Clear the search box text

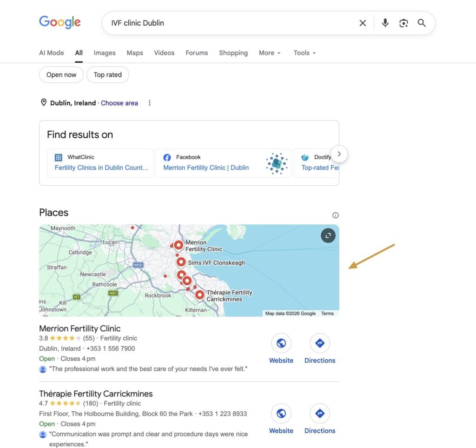tap(363, 23)
